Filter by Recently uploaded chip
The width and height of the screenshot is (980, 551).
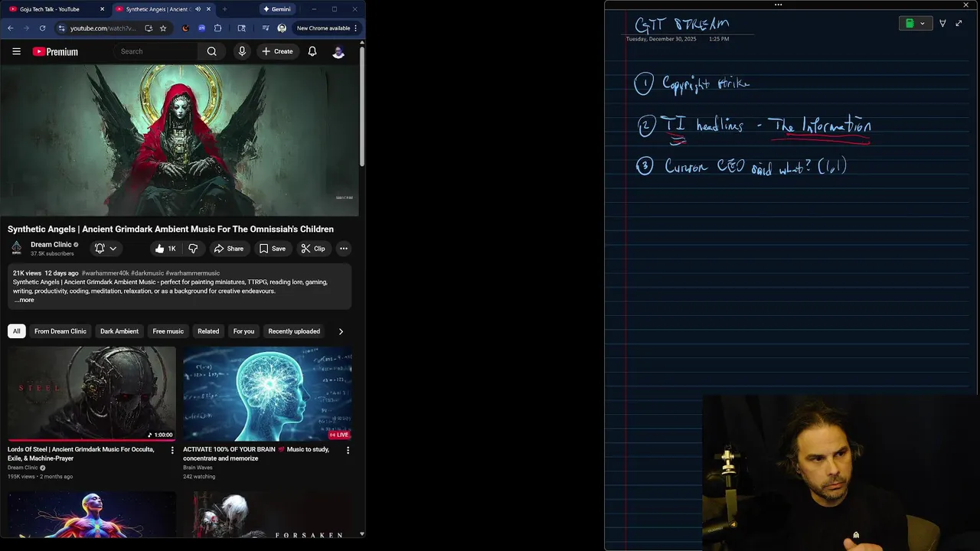click(294, 331)
